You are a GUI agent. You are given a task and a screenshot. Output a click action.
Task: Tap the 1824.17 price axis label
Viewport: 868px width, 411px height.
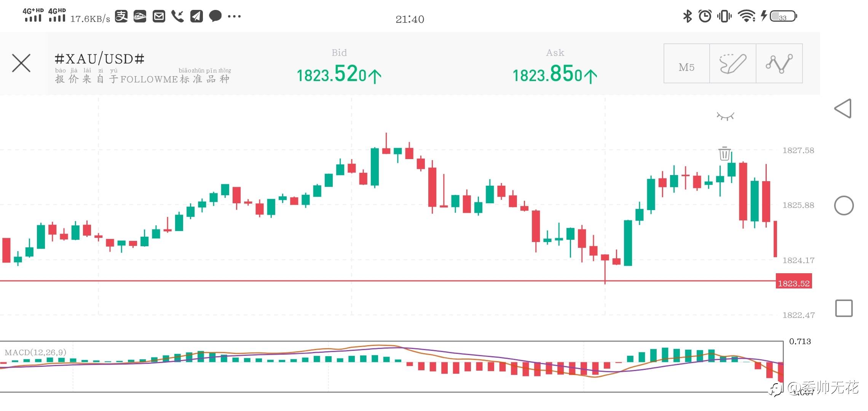point(798,260)
